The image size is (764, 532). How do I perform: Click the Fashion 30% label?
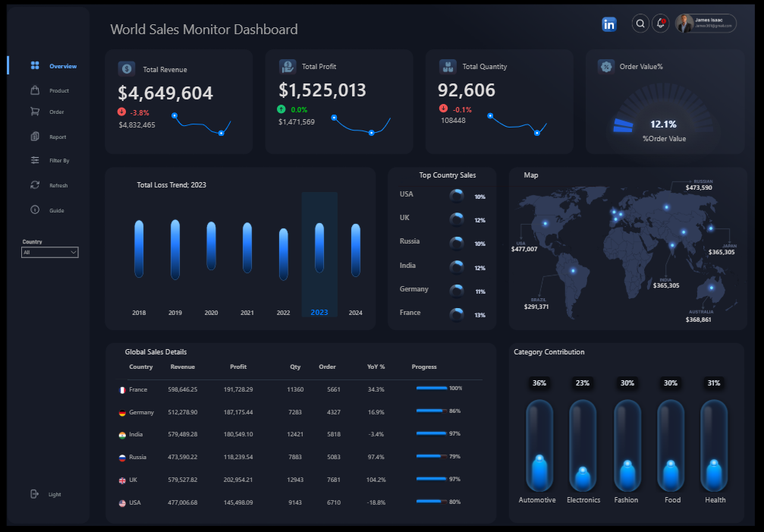pyautogui.click(x=627, y=383)
